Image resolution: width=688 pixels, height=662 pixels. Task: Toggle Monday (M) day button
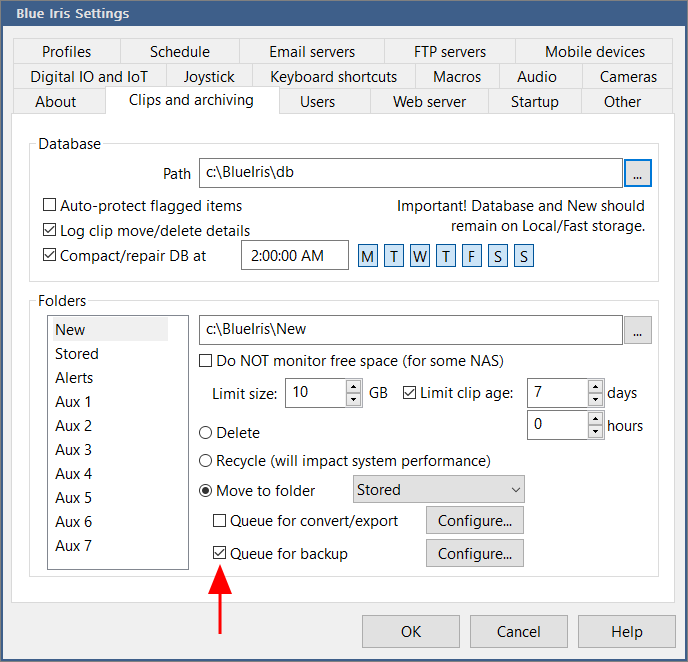(368, 256)
